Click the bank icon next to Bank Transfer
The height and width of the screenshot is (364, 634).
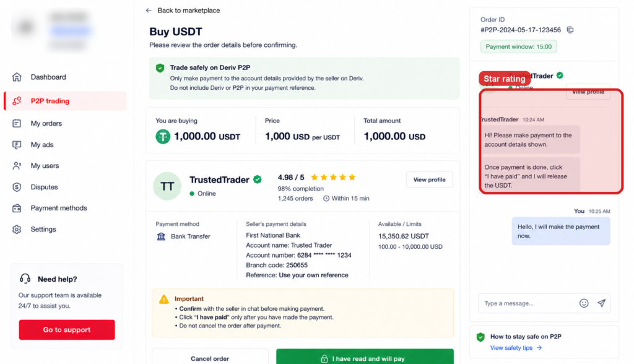tap(161, 236)
